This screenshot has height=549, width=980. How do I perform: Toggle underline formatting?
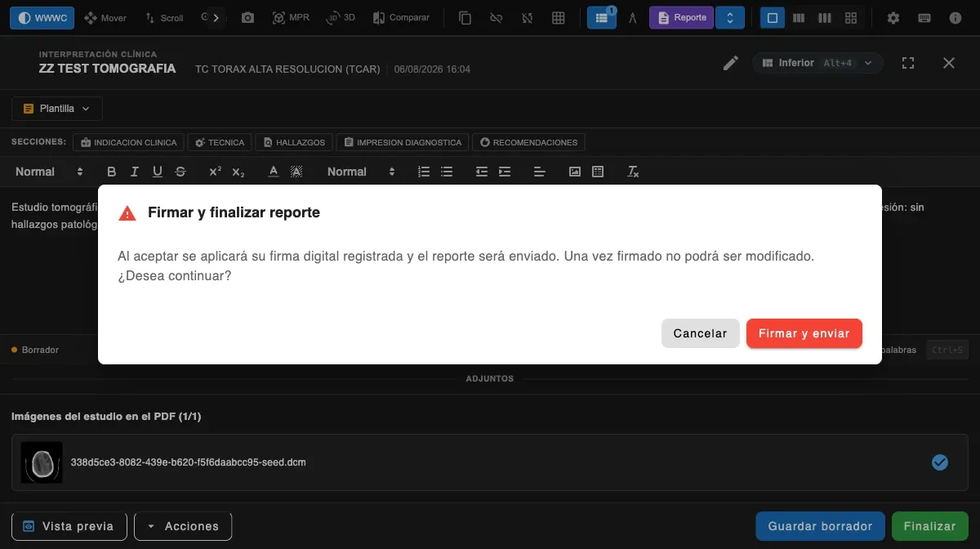[158, 172]
